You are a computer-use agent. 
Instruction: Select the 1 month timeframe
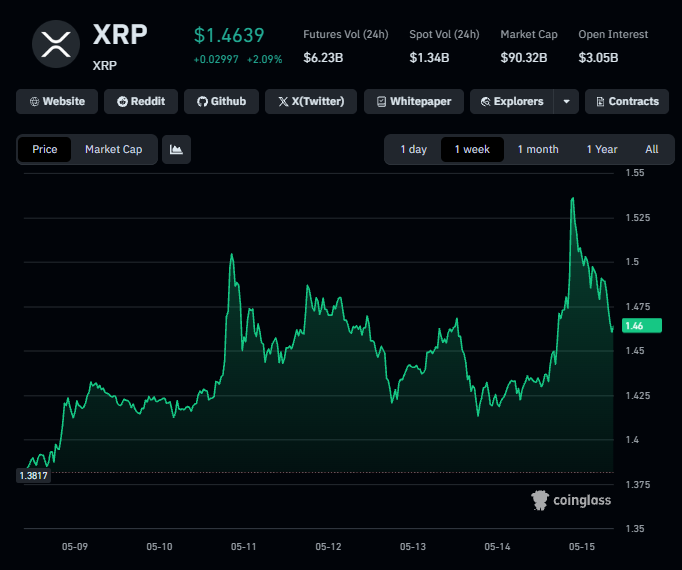[x=538, y=149]
